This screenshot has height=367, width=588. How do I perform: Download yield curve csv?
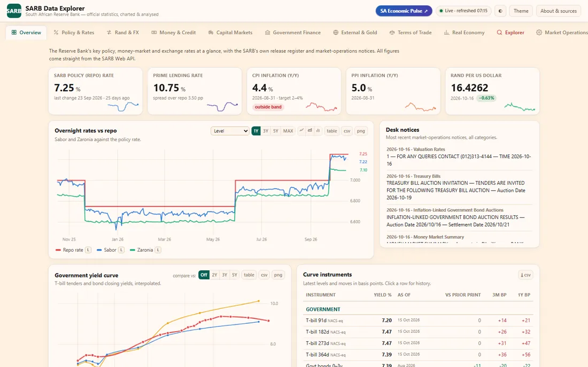point(265,275)
